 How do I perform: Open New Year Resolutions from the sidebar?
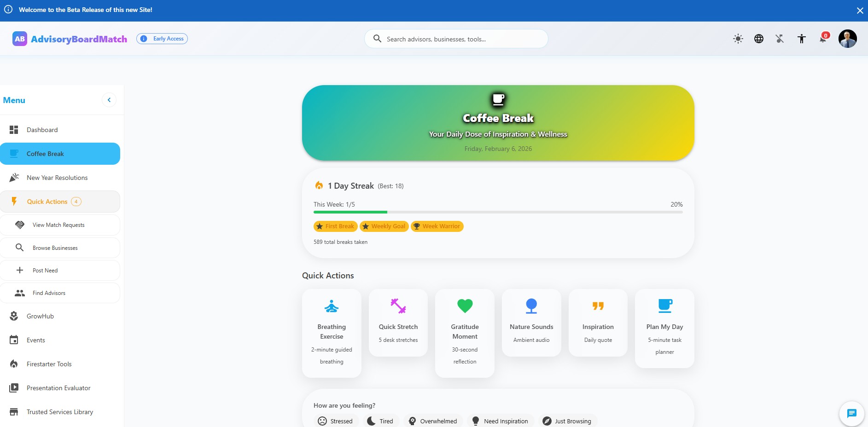(57, 178)
